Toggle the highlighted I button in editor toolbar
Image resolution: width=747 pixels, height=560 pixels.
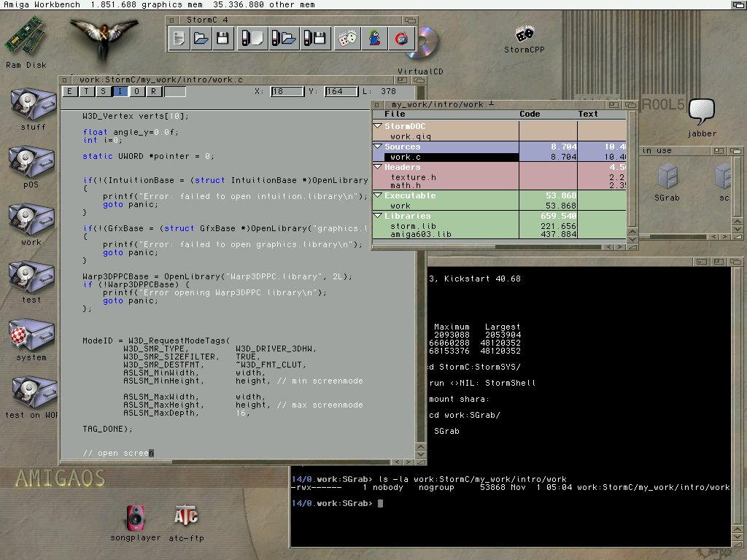(x=120, y=91)
